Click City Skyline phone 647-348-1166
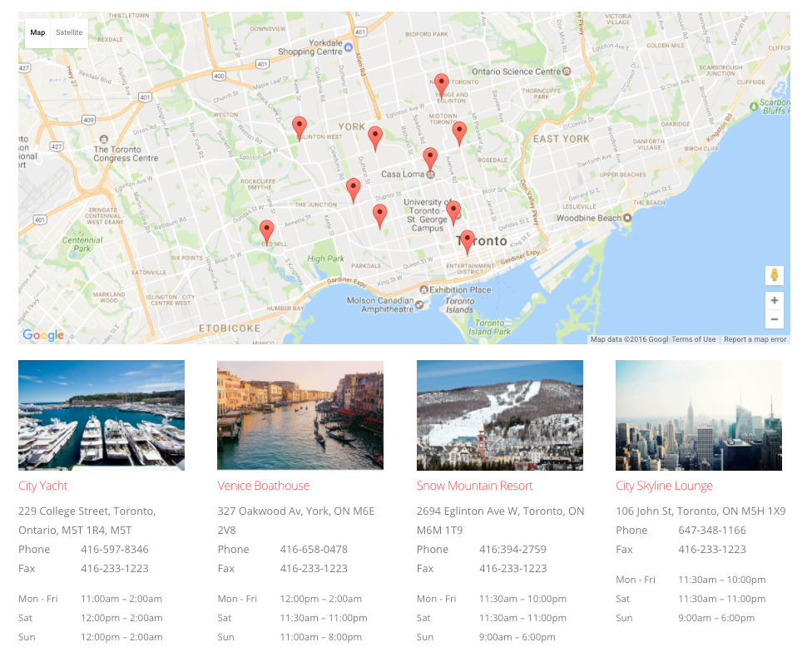The image size is (812, 652). pyautogui.click(x=712, y=531)
